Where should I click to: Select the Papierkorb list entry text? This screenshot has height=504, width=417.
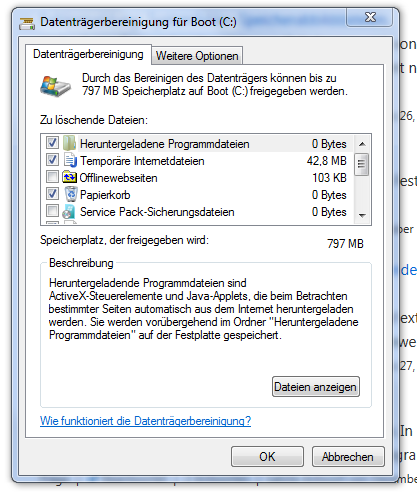point(105,195)
